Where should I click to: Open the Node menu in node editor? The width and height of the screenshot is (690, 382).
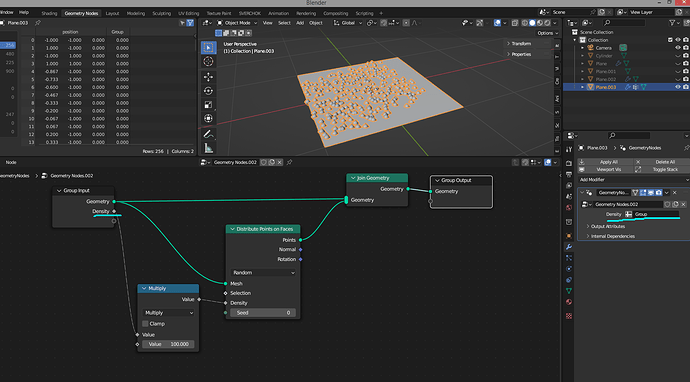11,162
